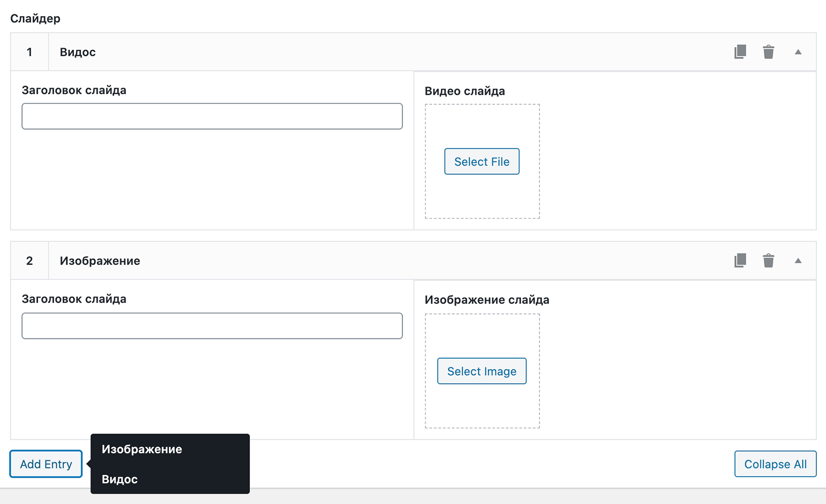826x504 pixels.
Task: Click the Видос entry header title
Action: pyautogui.click(x=78, y=52)
